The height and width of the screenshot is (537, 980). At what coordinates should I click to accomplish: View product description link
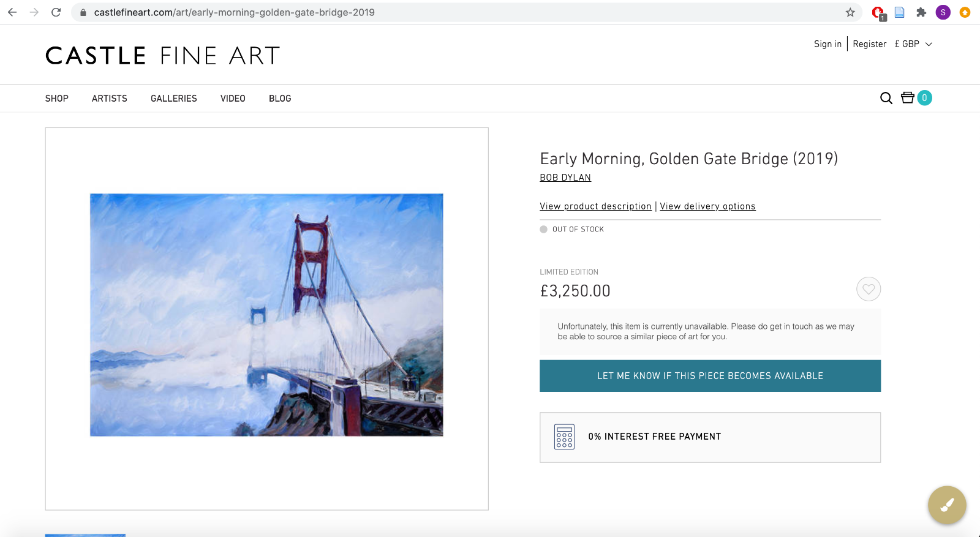(595, 206)
